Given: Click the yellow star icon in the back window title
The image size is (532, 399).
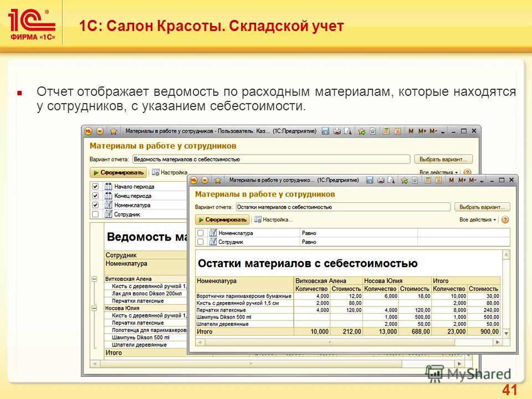Looking at the screenshot, I should point(113,131).
